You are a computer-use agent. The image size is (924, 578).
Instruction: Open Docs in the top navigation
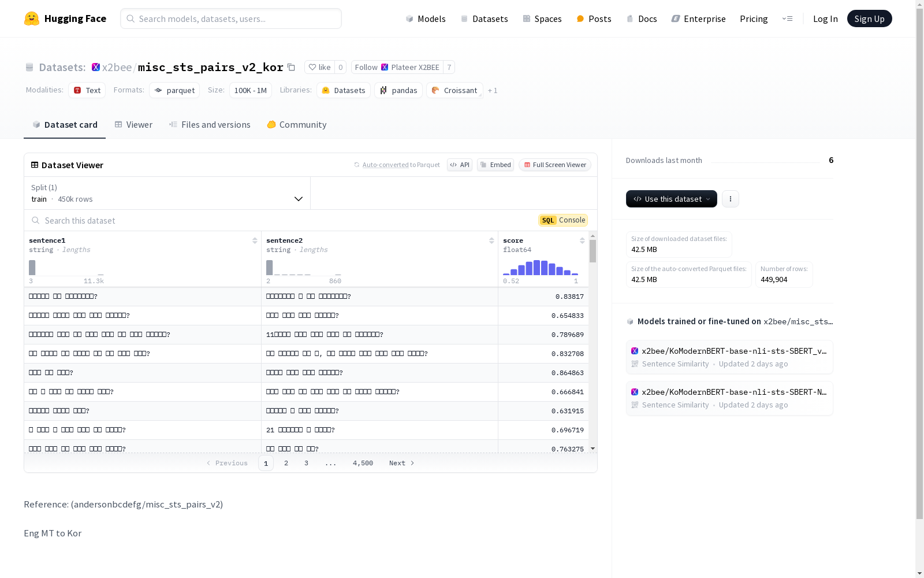pyautogui.click(x=642, y=18)
